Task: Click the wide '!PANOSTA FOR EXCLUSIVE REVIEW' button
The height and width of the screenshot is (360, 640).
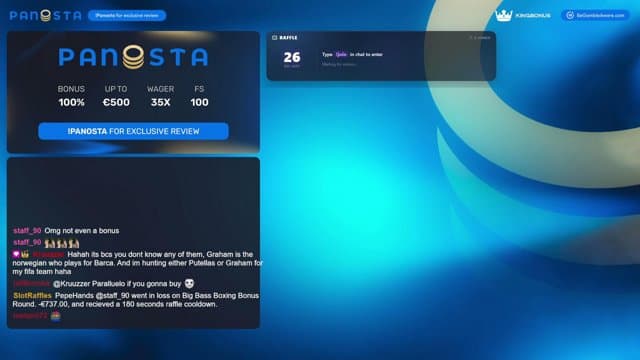Action: coord(133,131)
